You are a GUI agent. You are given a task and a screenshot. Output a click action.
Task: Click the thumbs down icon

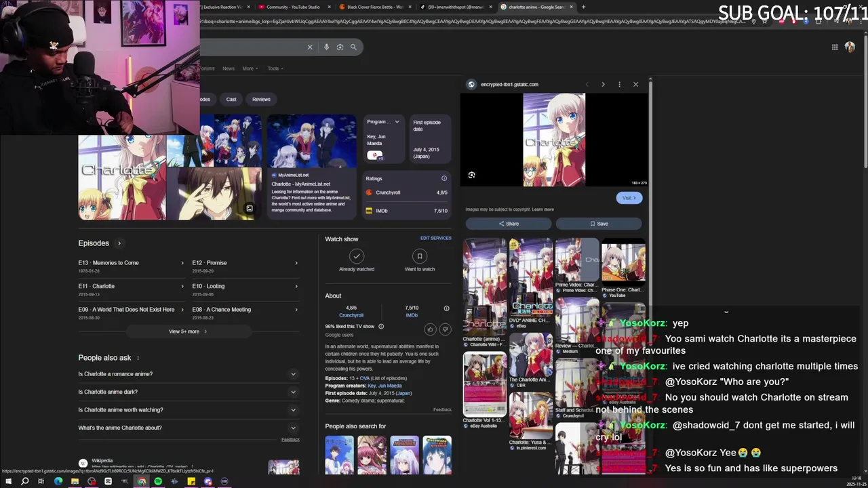click(445, 329)
